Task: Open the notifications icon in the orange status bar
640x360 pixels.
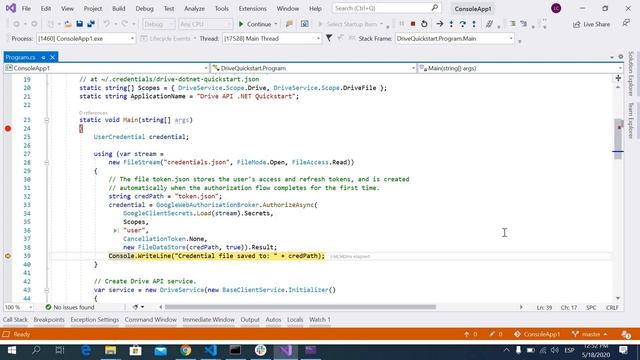Action: click(x=626, y=334)
